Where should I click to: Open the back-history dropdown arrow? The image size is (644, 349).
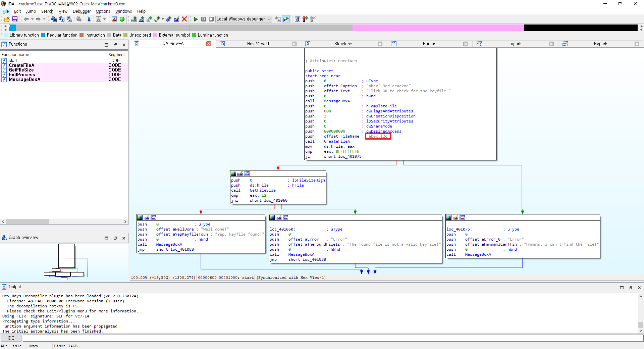pos(32,19)
